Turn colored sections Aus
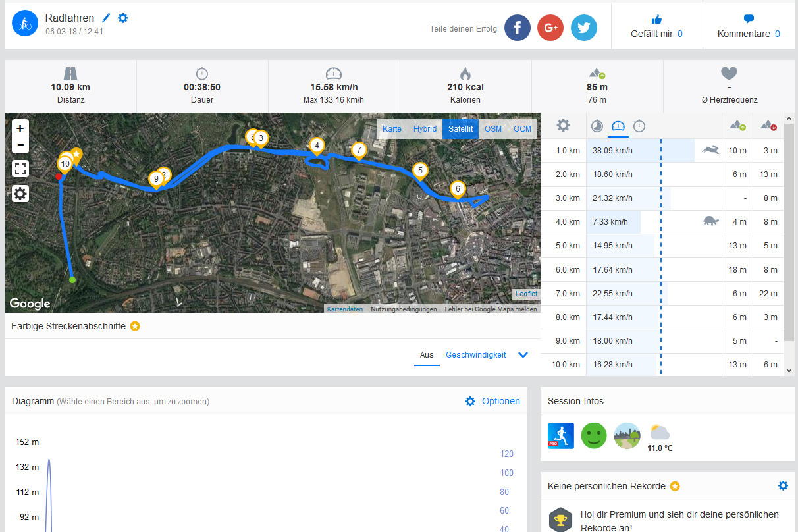 [x=427, y=355]
